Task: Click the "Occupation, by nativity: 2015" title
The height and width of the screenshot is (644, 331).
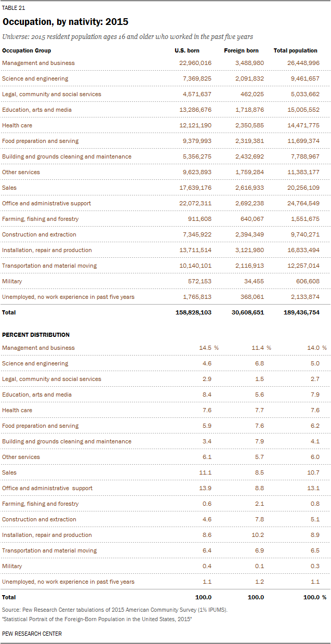Action: pos(65,22)
